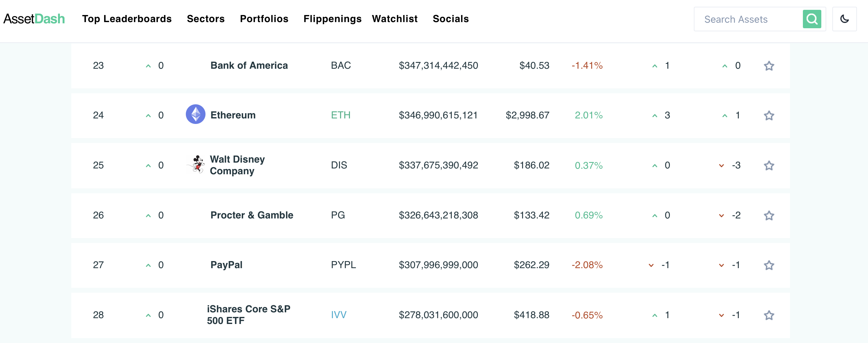Click the AssetDash logo
The height and width of the screenshot is (343, 868).
34,19
